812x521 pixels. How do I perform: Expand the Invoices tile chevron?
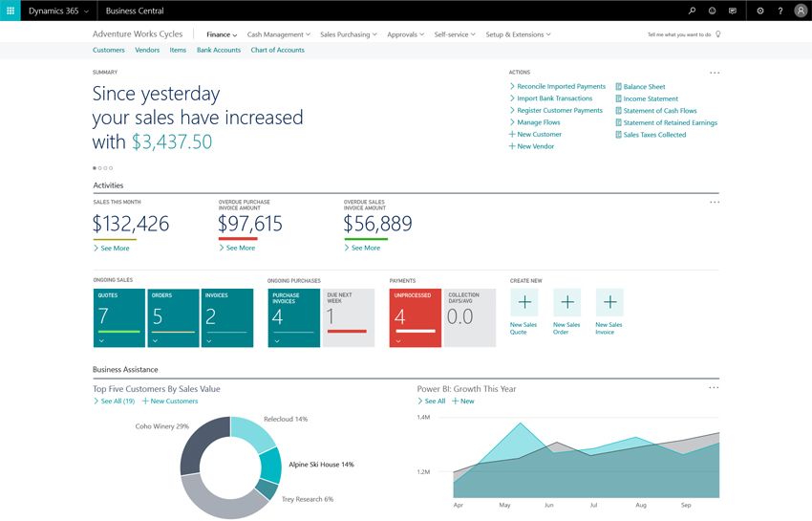tap(208, 340)
